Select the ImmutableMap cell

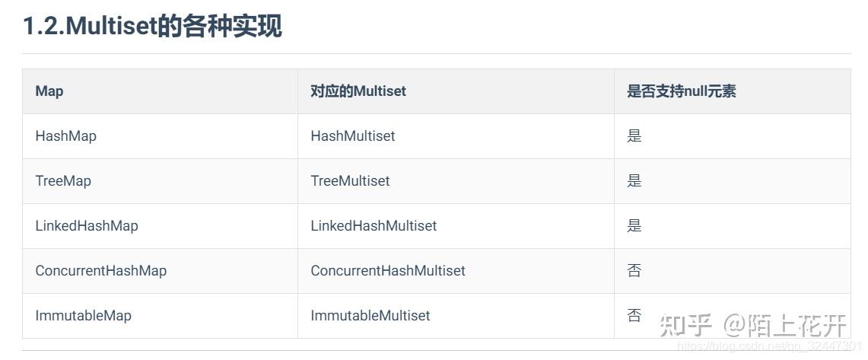84,316
